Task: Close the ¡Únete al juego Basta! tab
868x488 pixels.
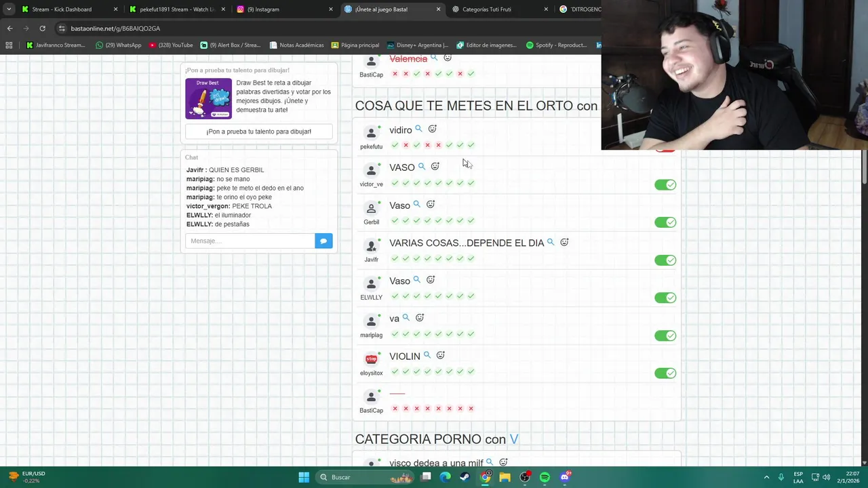Action: click(438, 9)
